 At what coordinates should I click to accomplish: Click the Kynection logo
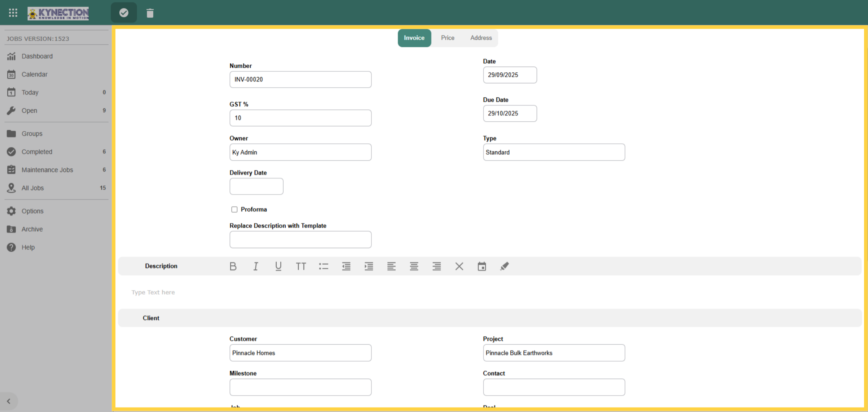pyautogui.click(x=58, y=13)
